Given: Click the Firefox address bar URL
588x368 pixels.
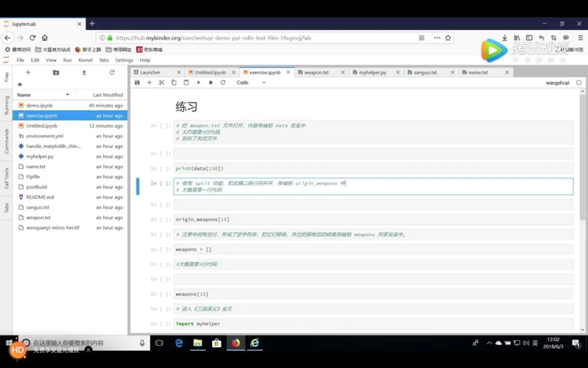Looking at the screenshot, I should [213, 38].
